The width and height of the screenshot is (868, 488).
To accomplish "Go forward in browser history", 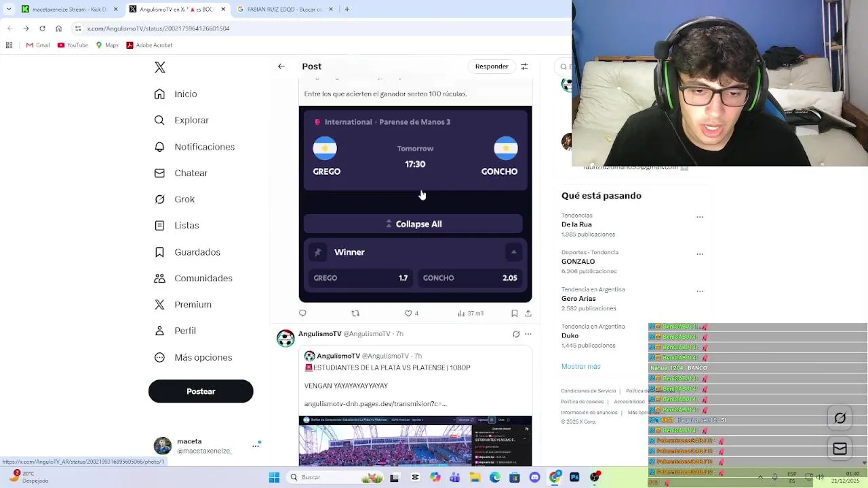I will [x=26, y=28].
